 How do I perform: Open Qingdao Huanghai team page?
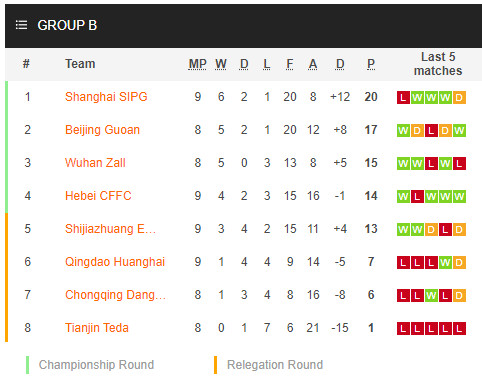[x=115, y=262]
